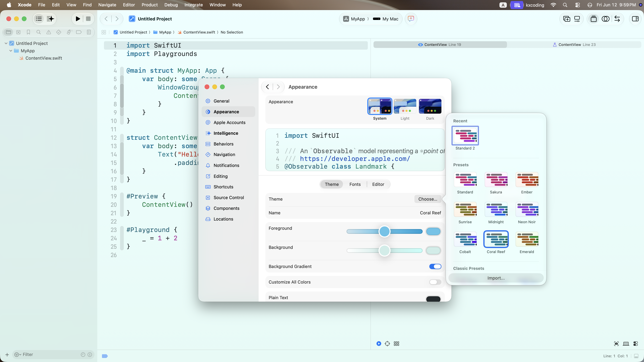Open the Find navigator magnifier
Image resolution: width=644 pixels, height=362 pixels.
pyautogui.click(x=39, y=32)
